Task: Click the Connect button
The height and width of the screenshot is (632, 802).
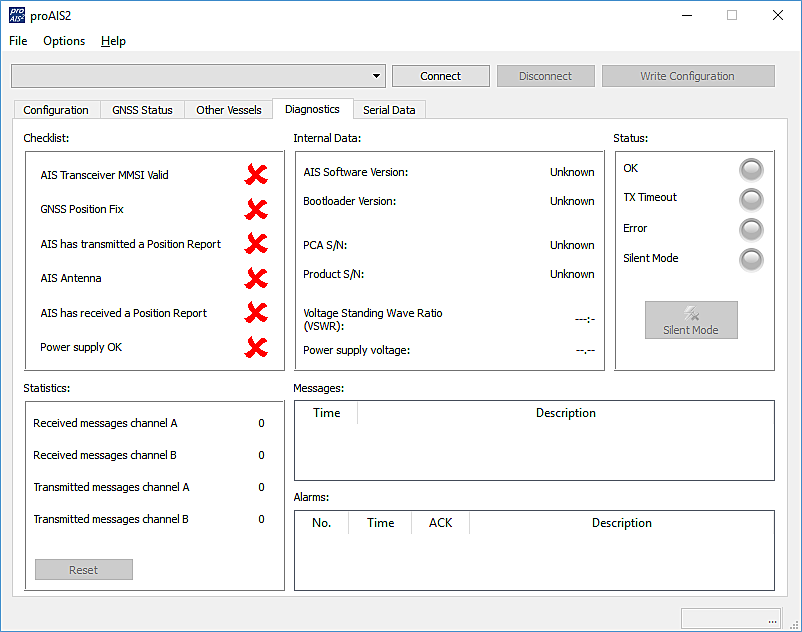Action: pos(440,76)
